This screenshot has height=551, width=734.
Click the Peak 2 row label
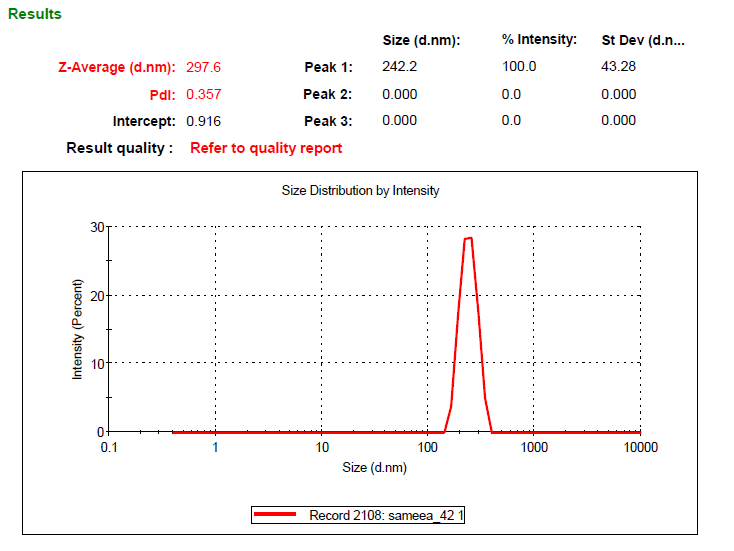(328, 94)
